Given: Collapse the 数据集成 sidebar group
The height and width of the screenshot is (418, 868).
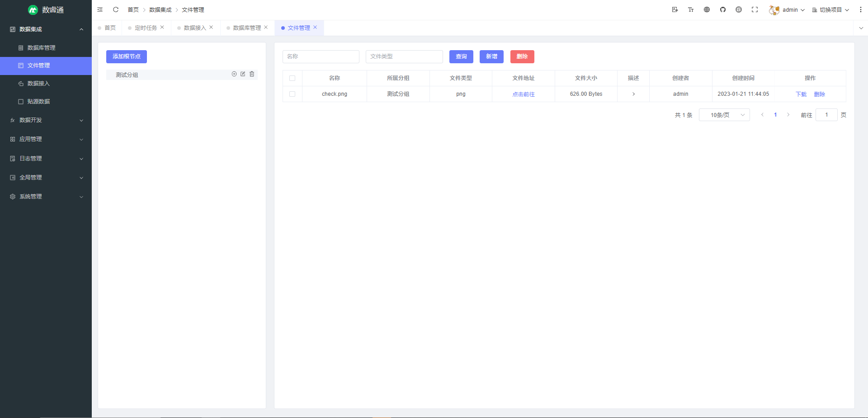Looking at the screenshot, I should [46, 29].
